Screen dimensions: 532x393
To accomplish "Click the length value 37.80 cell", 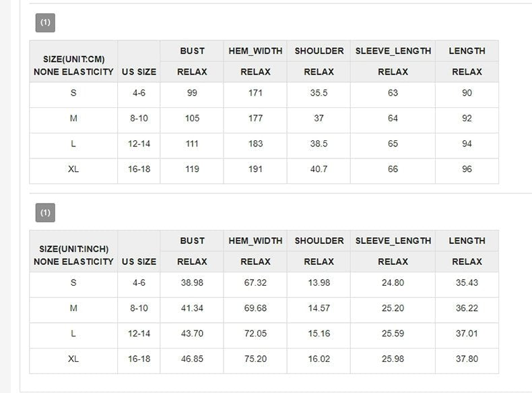I will coord(467,359).
